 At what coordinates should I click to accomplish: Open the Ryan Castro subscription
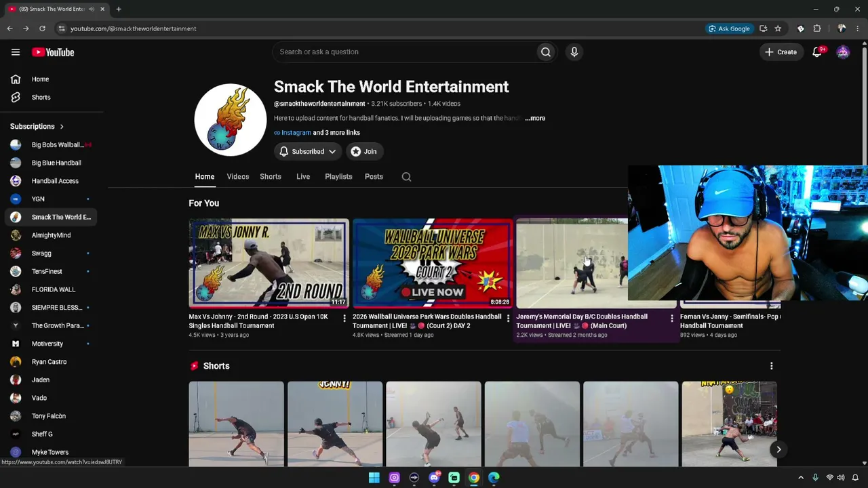coord(52,362)
